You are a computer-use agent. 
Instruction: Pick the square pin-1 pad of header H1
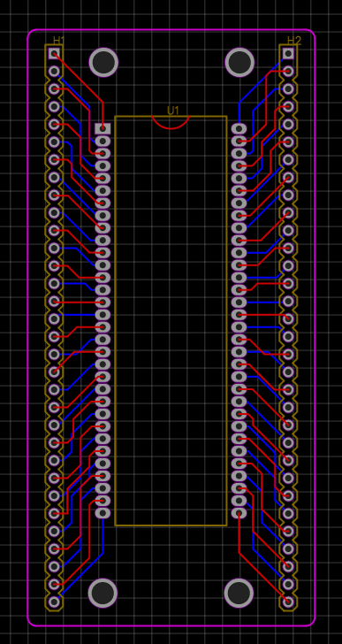point(54,53)
